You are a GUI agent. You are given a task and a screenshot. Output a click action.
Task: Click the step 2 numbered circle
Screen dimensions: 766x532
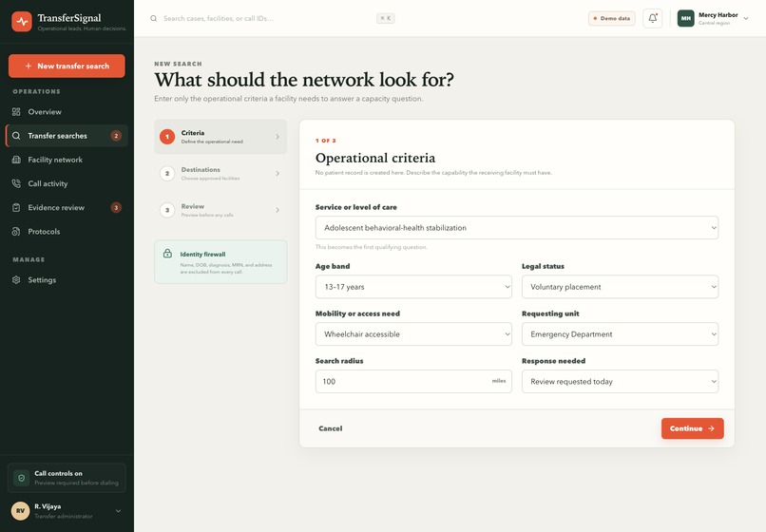[x=167, y=174]
